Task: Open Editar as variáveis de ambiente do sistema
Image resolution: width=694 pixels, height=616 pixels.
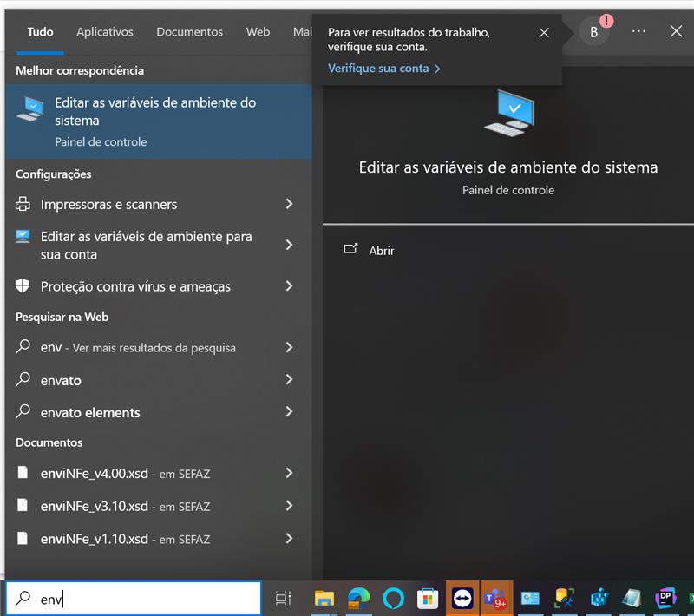Action: pos(159,121)
